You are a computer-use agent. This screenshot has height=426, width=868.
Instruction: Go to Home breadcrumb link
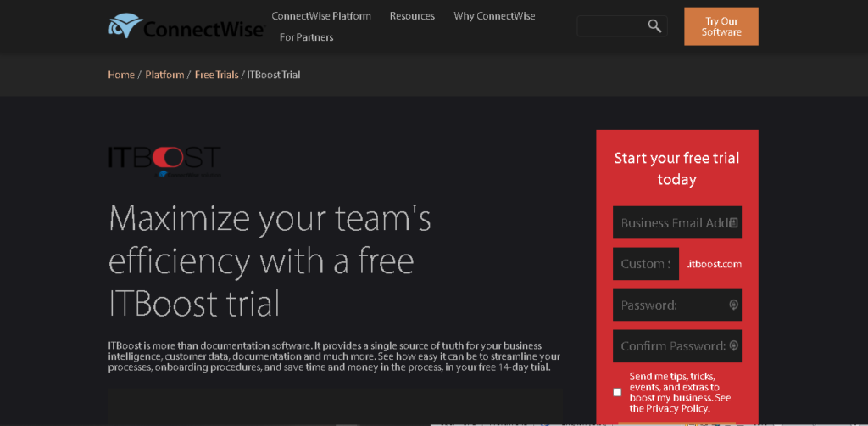click(x=121, y=74)
